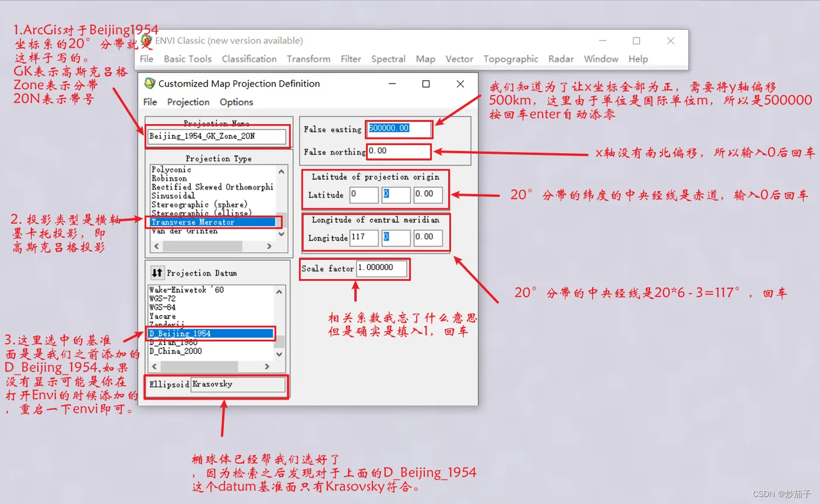820x504 pixels.
Task: Open the Classification menu
Action: [249, 59]
